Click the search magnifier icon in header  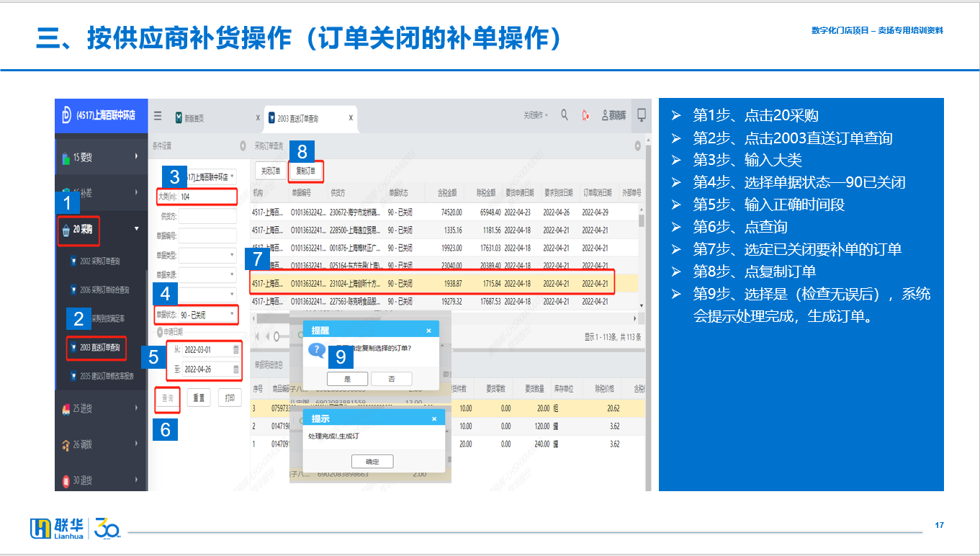(565, 115)
